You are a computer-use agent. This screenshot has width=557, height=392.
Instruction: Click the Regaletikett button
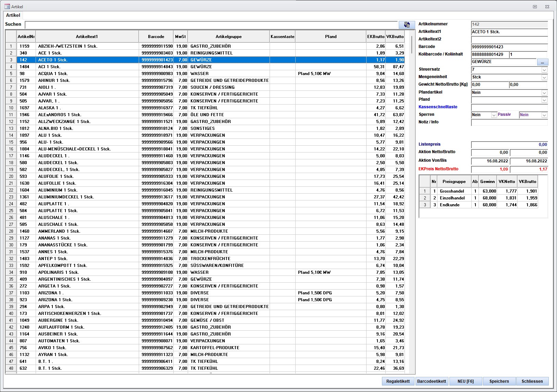(398, 381)
